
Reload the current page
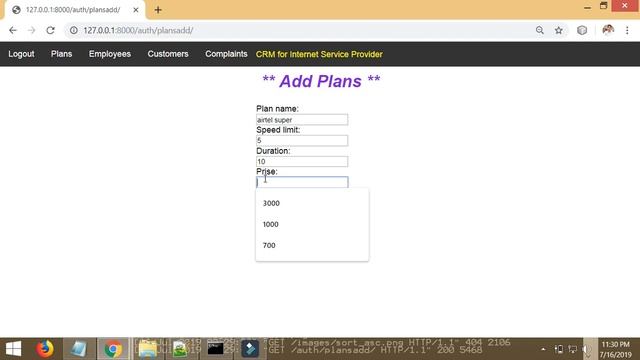50,30
